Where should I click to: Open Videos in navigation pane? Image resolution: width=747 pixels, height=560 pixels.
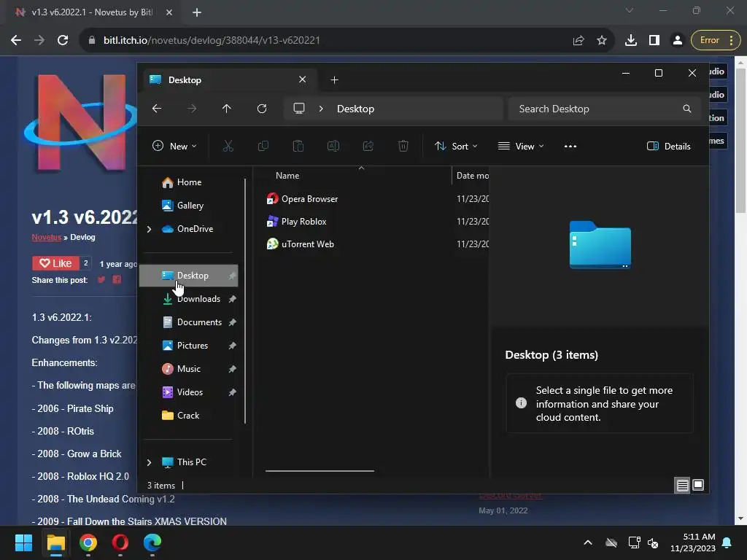click(x=189, y=392)
